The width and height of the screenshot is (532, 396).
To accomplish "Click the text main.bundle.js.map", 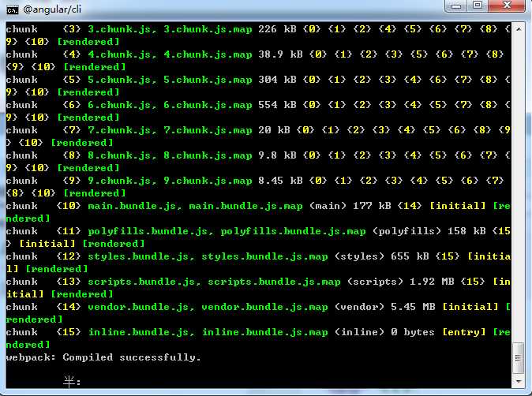I will (x=245, y=206).
